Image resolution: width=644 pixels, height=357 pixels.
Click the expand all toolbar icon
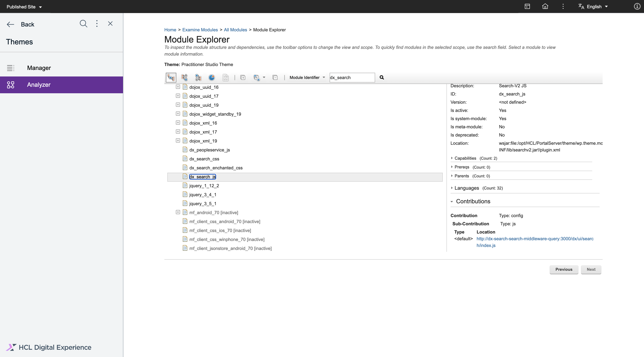coord(243,78)
